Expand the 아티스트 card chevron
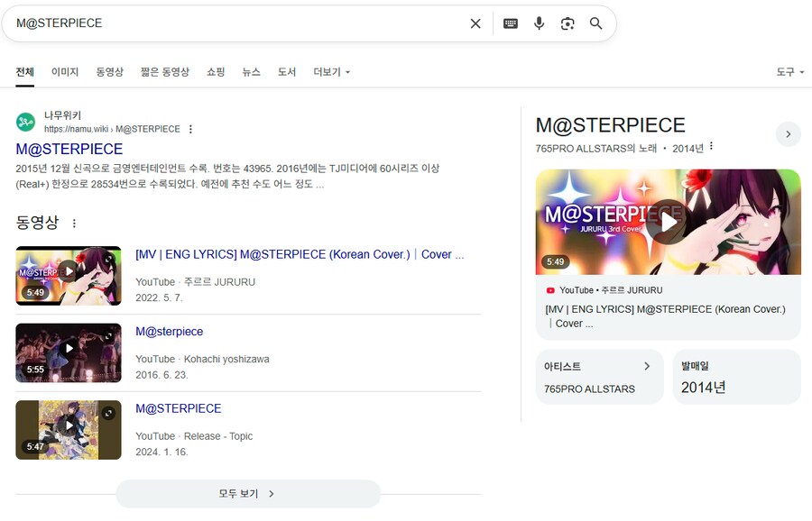Image resolution: width=812 pixels, height=521 pixels. click(x=647, y=366)
